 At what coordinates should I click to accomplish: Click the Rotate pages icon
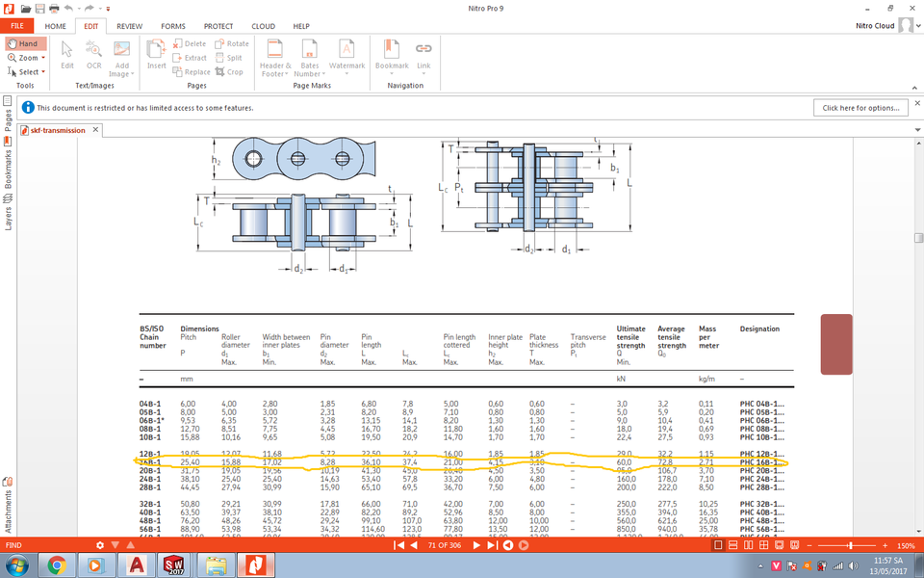coord(221,43)
